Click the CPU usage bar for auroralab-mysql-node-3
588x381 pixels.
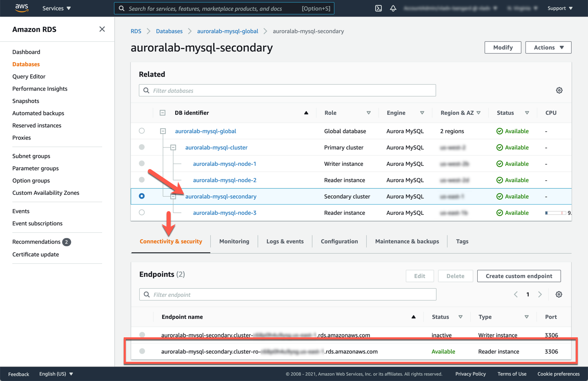[x=557, y=212]
